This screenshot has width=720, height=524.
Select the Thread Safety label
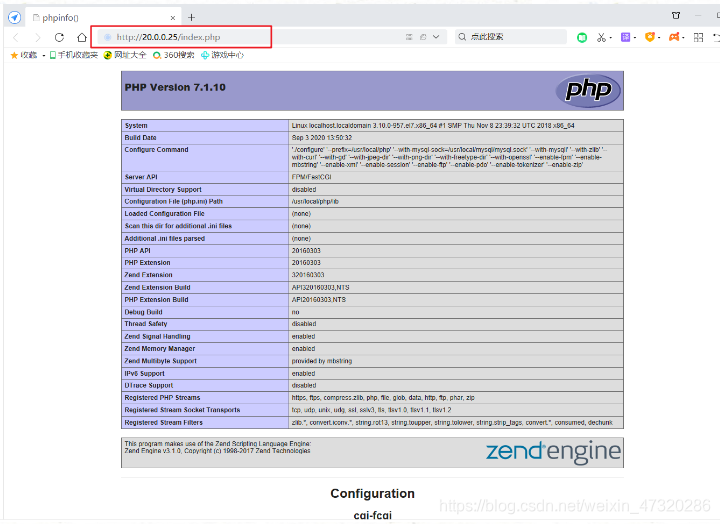pyautogui.click(x=146, y=324)
